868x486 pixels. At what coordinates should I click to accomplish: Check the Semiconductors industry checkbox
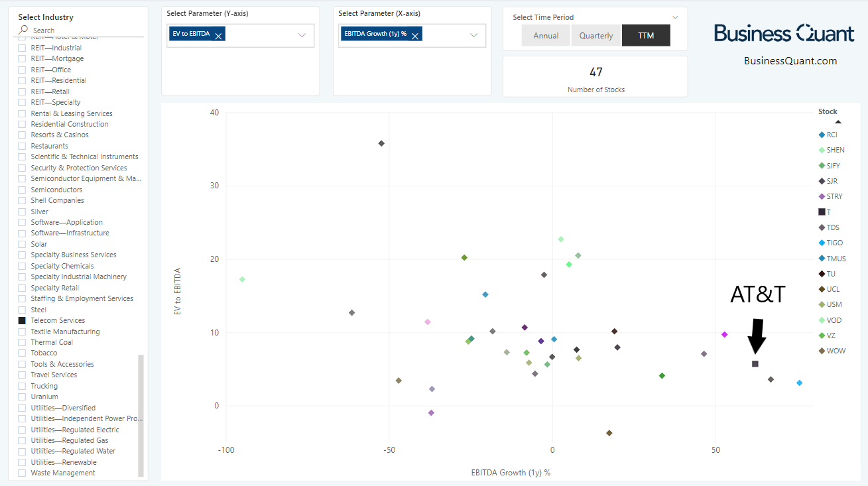point(22,190)
